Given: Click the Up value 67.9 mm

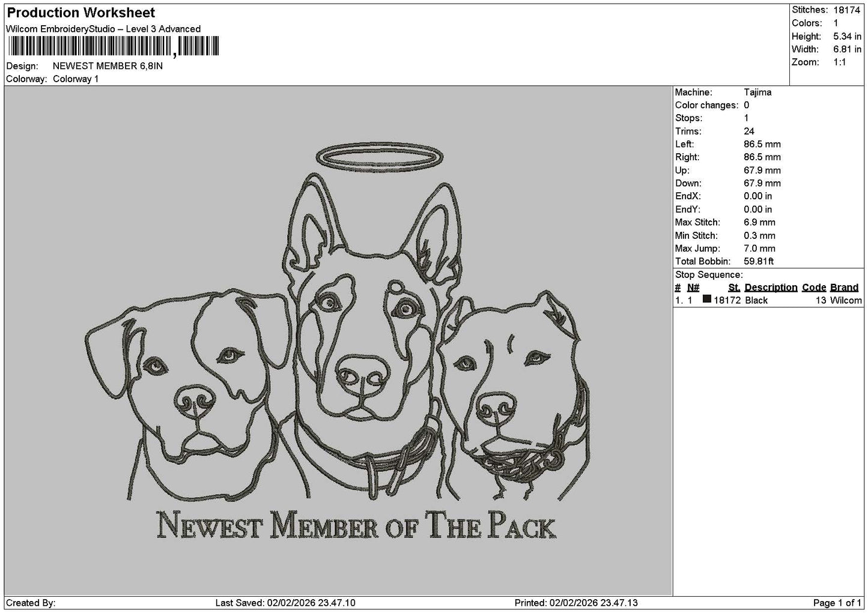Looking at the screenshot, I should tap(762, 171).
